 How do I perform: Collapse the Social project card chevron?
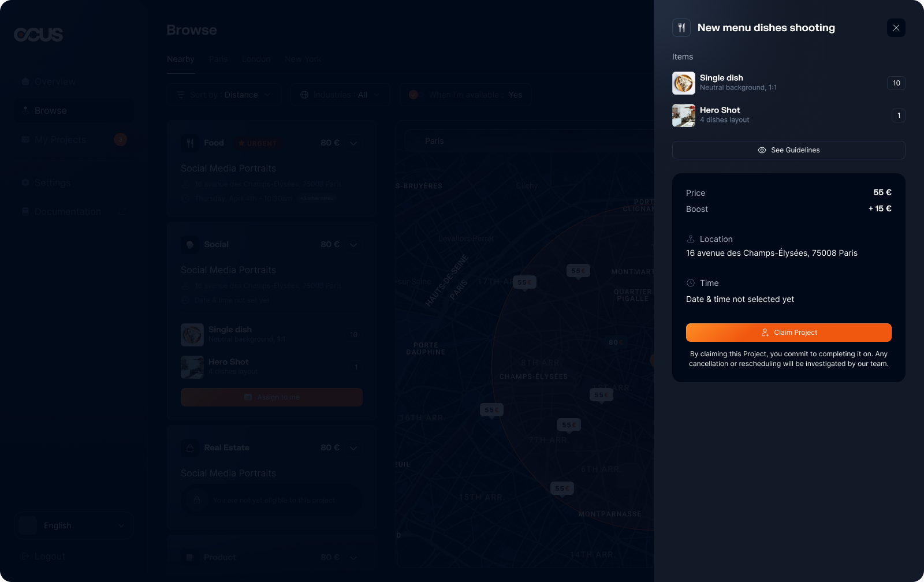pos(353,245)
